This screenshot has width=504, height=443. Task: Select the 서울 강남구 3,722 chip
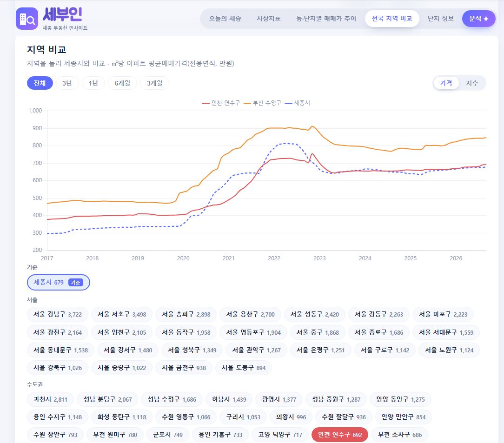[58, 315]
